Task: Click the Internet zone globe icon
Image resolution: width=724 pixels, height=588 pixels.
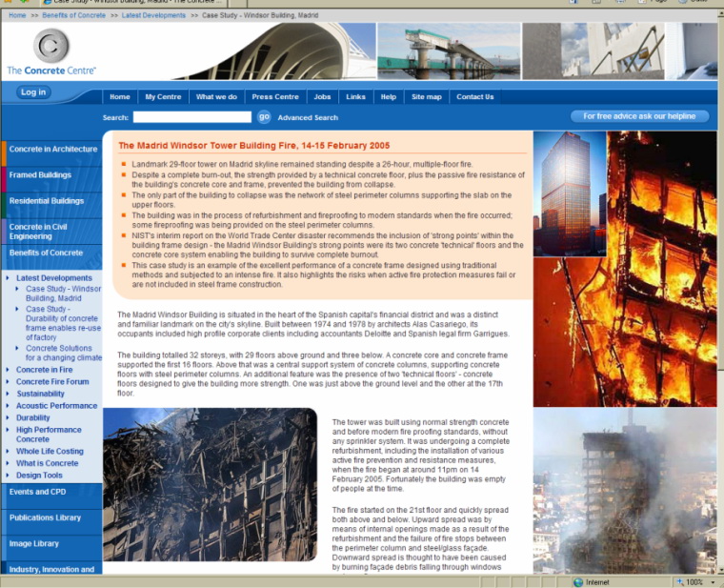Action: (578, 582)
